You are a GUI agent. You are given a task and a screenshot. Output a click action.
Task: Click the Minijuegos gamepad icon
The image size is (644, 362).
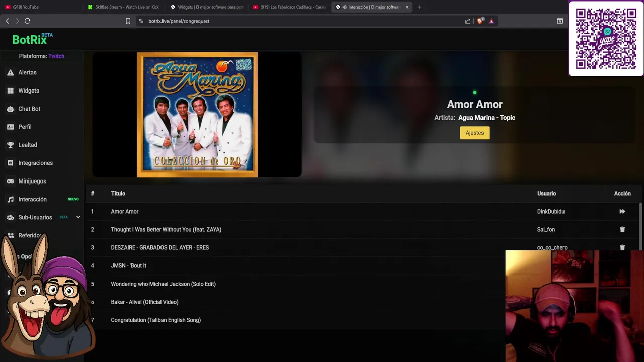[10, 181]
